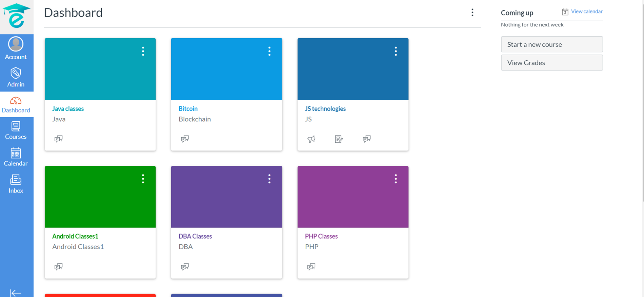
Task: Open JS technologies assignments icon
Action: 339,139
